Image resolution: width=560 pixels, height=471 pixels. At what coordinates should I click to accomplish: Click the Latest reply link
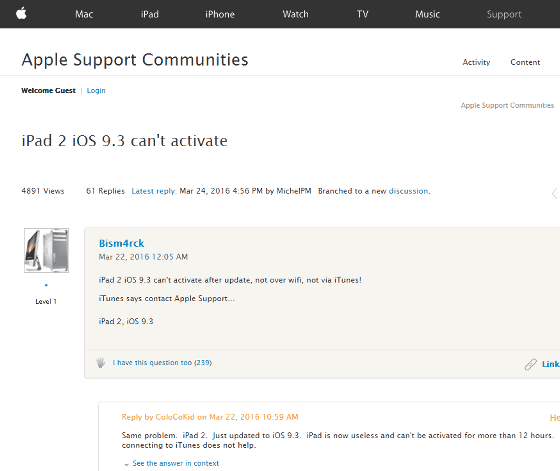pos(154,191)
